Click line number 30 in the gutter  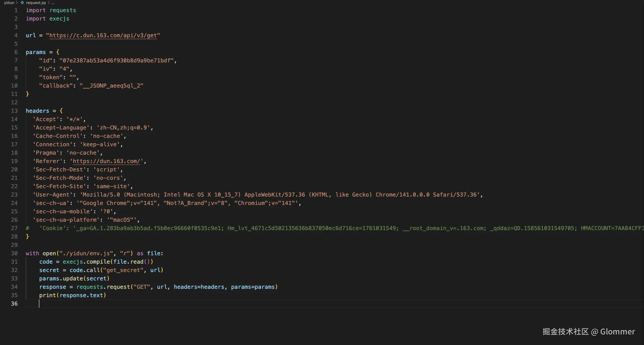tap(14, 253)
